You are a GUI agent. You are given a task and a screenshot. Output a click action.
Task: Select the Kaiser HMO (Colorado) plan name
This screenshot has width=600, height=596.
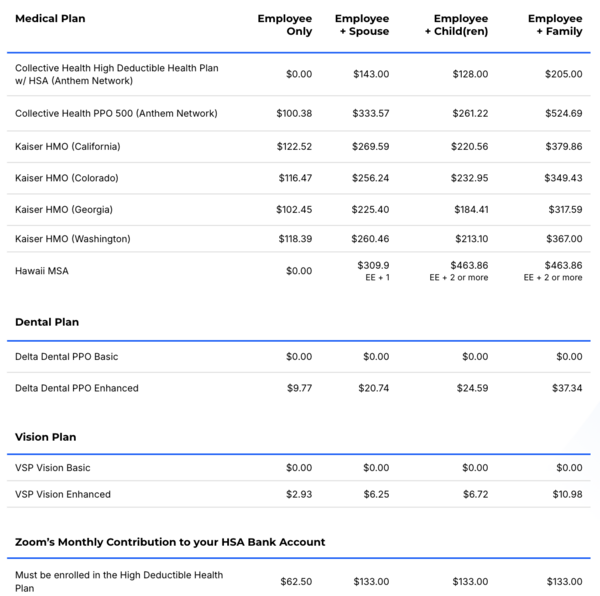(x=67, y=178)
